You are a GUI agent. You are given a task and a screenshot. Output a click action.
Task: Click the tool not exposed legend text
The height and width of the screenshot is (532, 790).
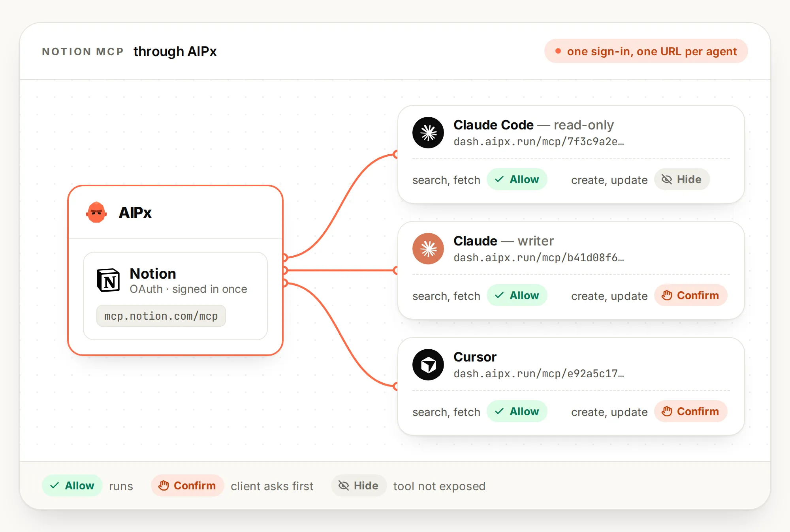coord(439,486)
